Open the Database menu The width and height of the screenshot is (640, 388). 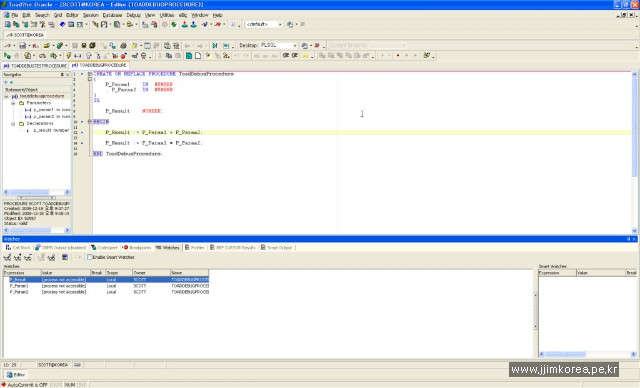click(x=112, y=15)
